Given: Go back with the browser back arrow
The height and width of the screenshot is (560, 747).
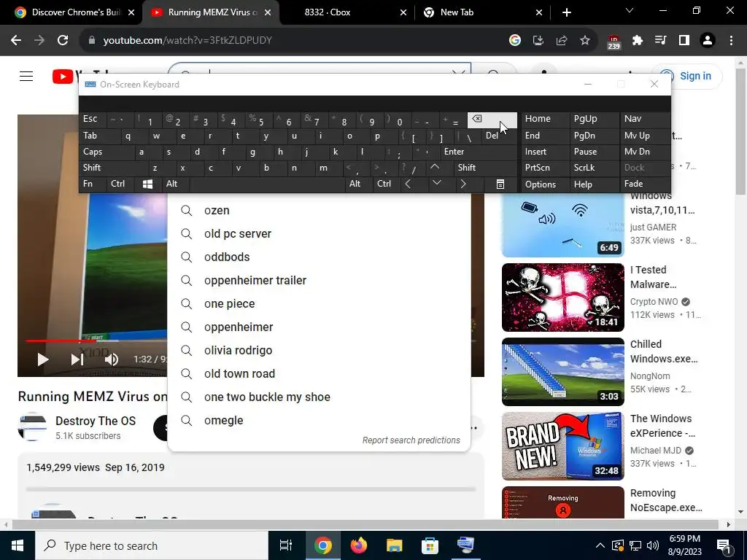Looking at the screenshot, I should pyautogui.click(x=16, y=41).
